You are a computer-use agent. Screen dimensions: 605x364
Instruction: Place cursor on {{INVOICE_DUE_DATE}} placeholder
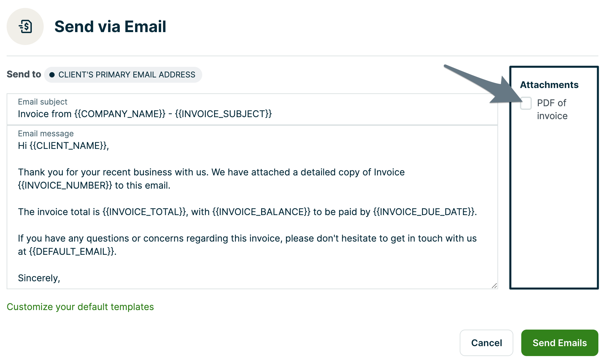[424, 212]
